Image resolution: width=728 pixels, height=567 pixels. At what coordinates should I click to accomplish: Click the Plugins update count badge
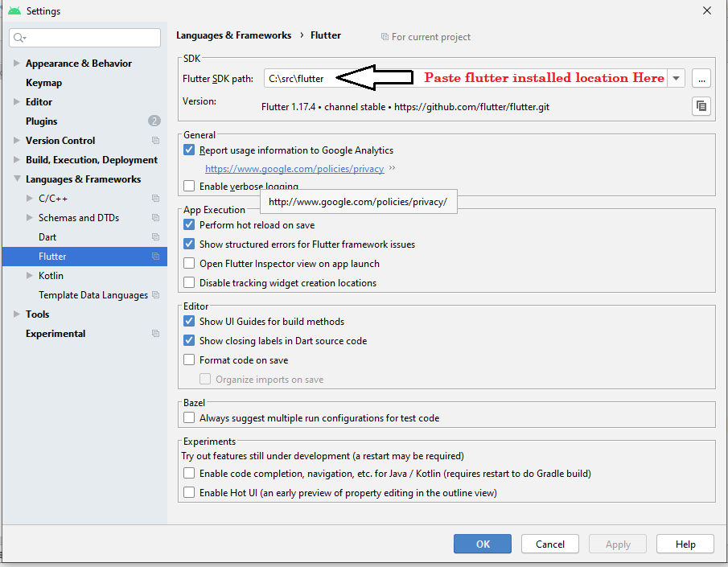[154, 121]
